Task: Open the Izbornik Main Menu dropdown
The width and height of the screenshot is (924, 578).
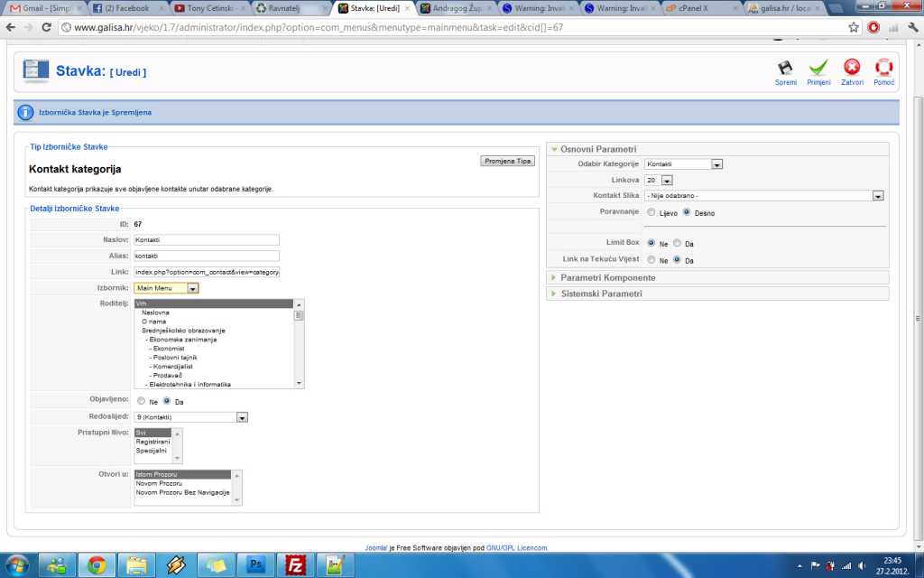Action: [193, 288]
